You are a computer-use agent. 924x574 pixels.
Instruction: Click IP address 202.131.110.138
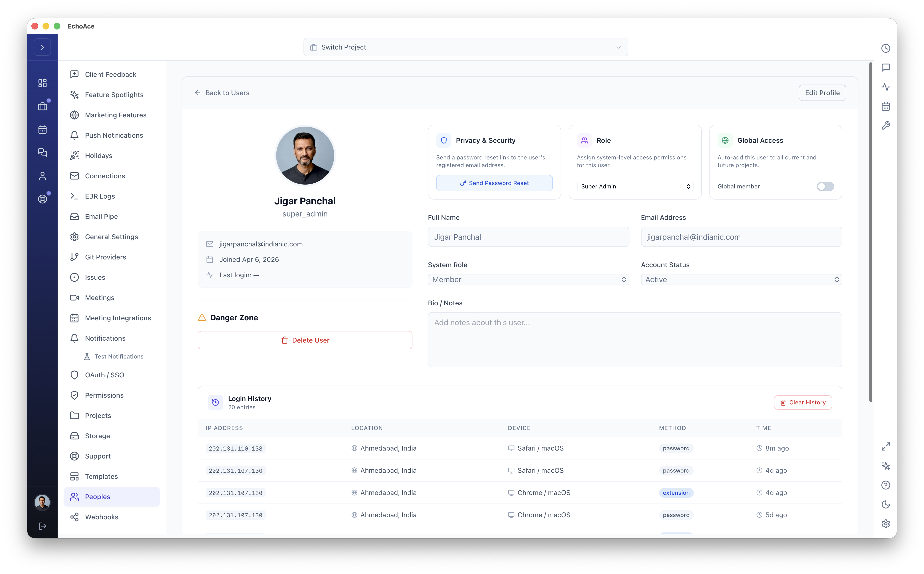point(235,448)
